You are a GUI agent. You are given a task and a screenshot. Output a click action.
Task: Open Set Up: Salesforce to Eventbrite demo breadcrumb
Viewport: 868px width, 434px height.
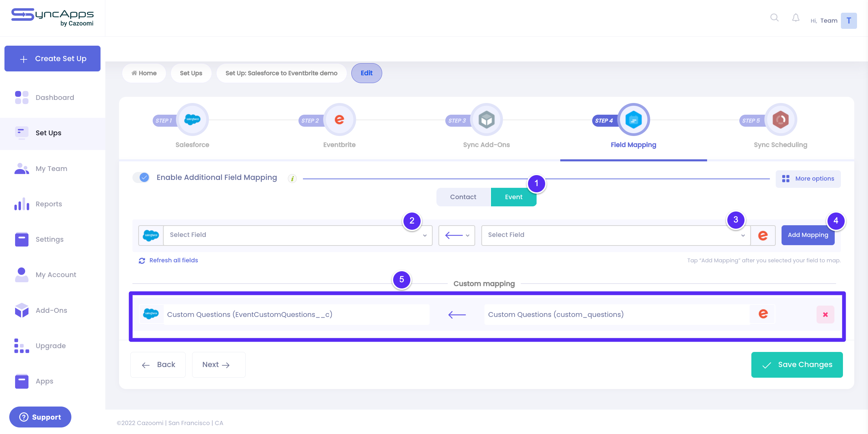tap(281, 73)
